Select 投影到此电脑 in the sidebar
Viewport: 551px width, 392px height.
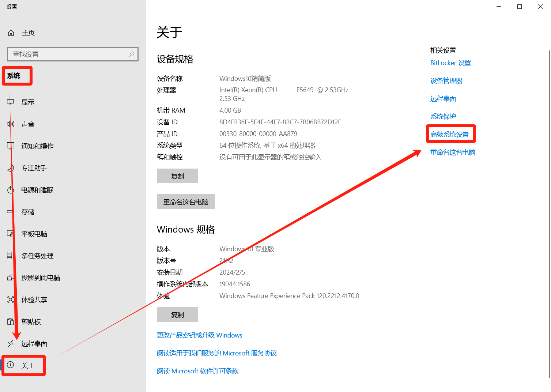click(x=41, y=278)
